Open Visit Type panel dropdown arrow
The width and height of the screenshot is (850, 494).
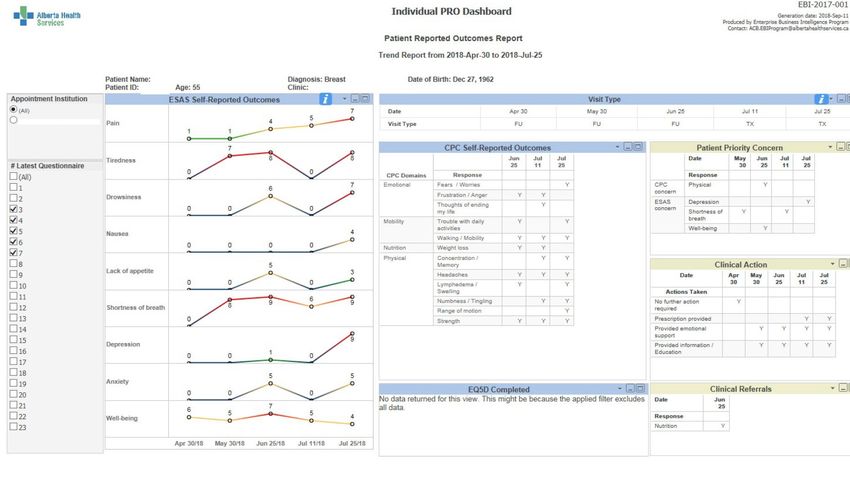coord(831,99)
